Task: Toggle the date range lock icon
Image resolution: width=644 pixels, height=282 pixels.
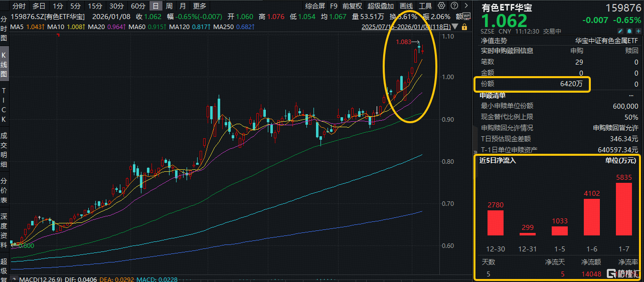Action: point(464,27)
